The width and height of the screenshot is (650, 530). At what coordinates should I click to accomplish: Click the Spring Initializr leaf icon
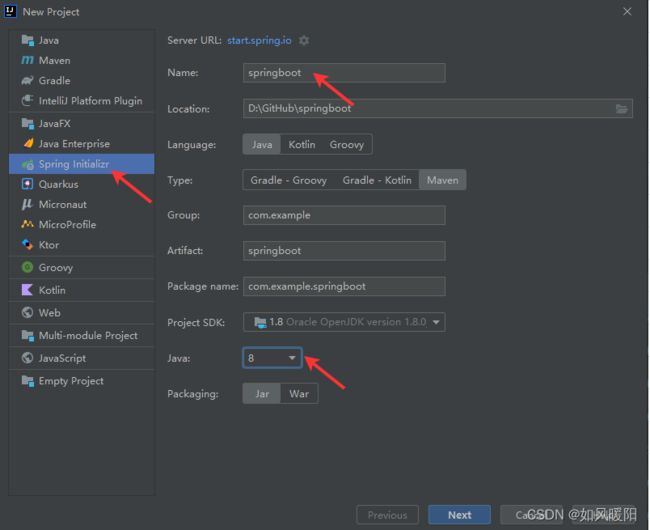[x=28, y=164]
